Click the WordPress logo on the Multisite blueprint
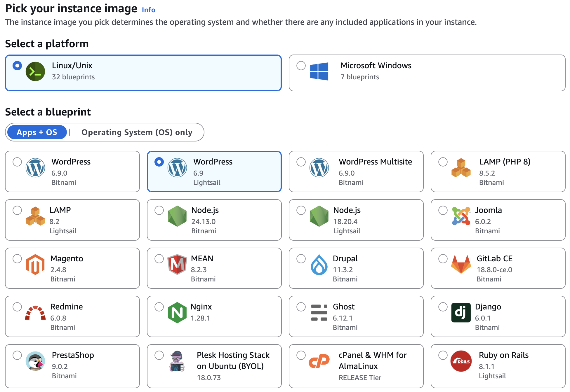Screen dimensions: 570x392 (x=319, y=168)
